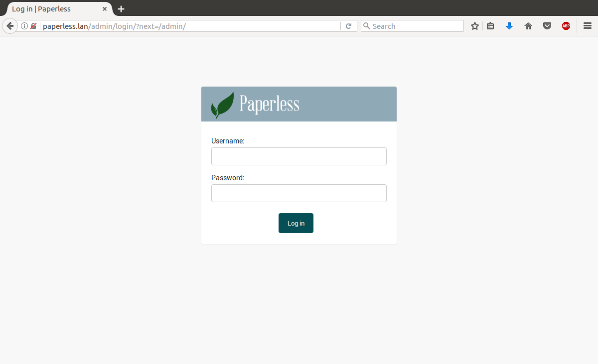The image size is (598, 364).
Task: Click the Username: label
Action: click(228, 141)
